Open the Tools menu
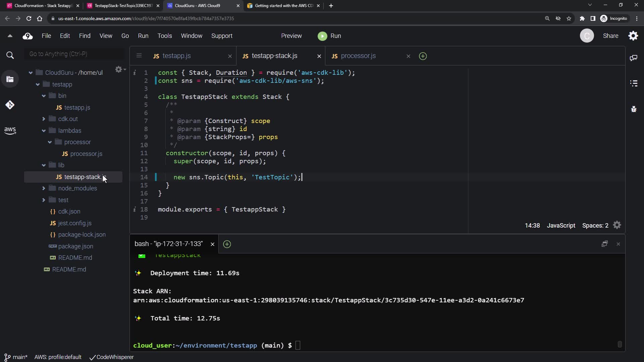Viewport: 644px width, 362px height. pyautogui.click(x=164, y=36)
